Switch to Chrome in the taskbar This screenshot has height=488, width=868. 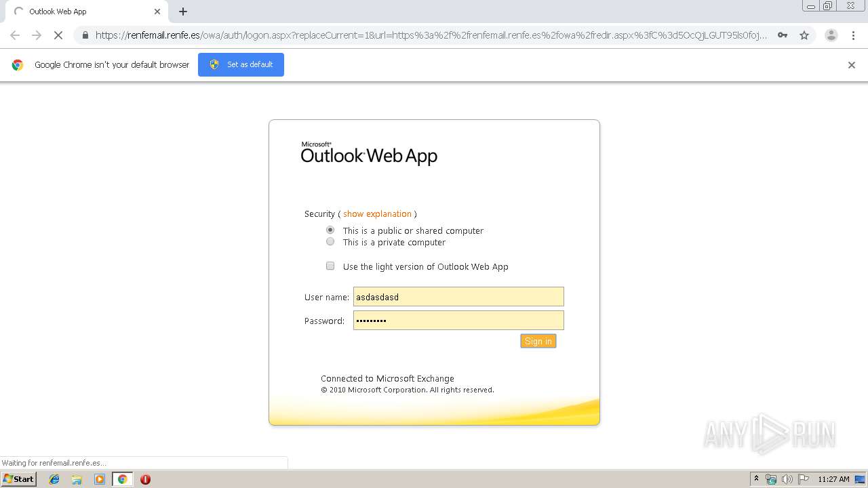pos(122,479)
